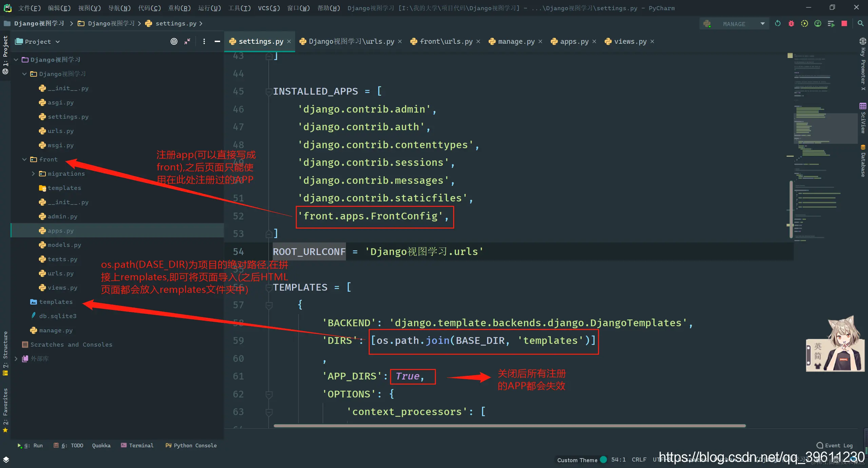The height and width of the screenshot is (468, 868).
Task: Expand the migrations folder
Action: tap(33, 174)
